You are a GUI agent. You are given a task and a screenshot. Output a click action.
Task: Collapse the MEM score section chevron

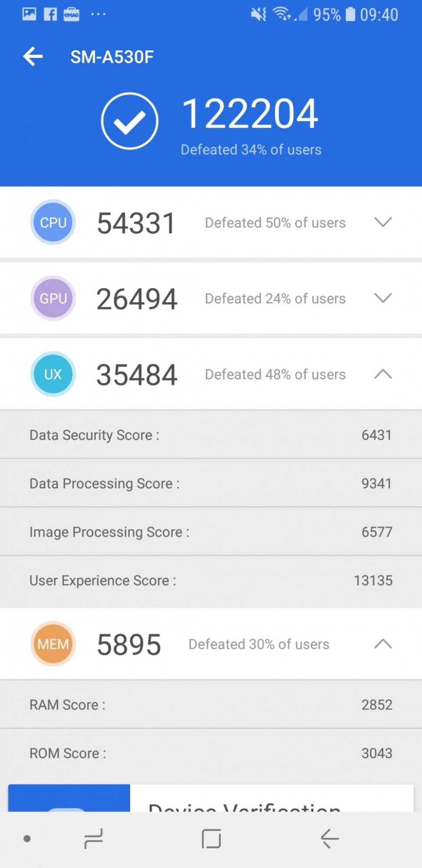[x=383, y=644]
